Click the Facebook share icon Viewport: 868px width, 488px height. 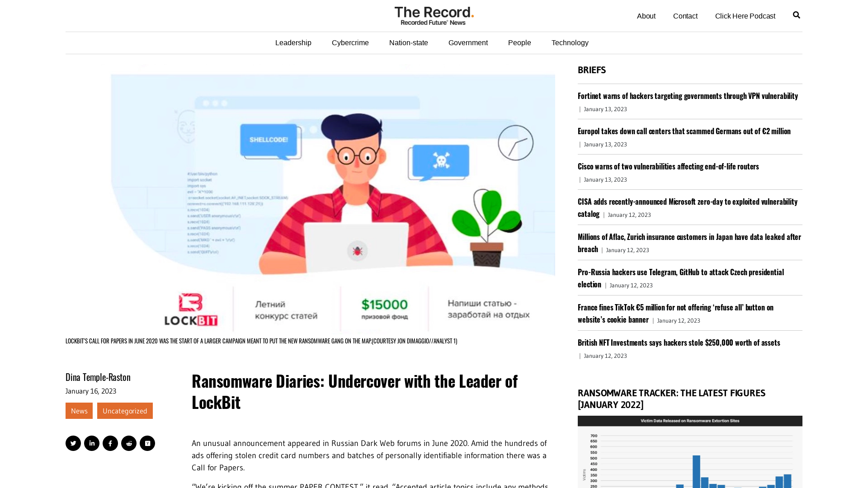[x=110, y=443]
